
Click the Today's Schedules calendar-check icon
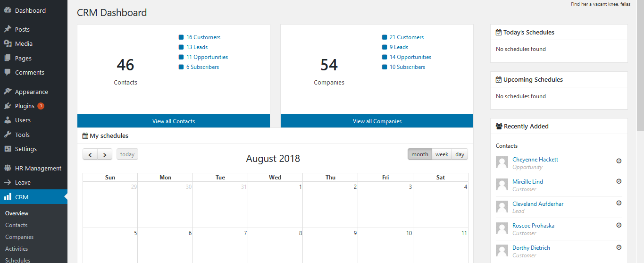[499, 33]
